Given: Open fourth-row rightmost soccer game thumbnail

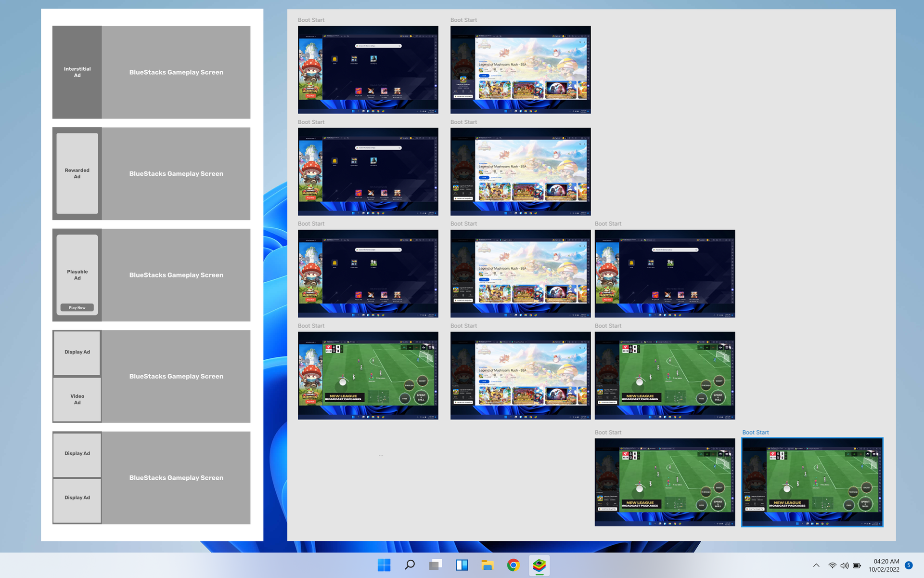Looking at the screenshot, I should coord(665,376).
